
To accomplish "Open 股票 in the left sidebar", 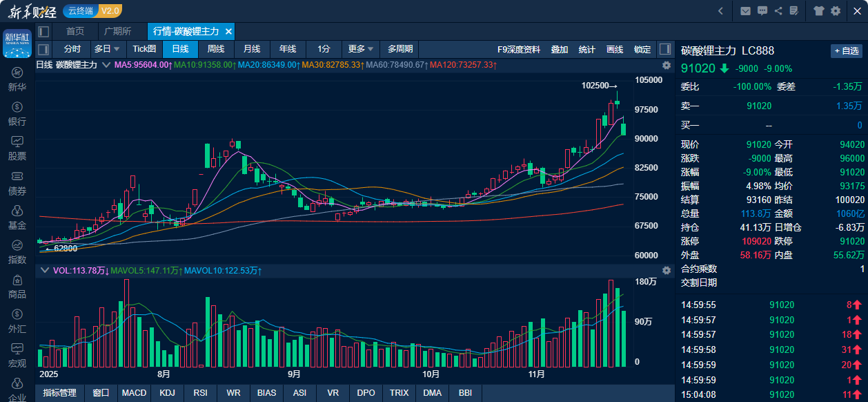I will pos(17,148).
